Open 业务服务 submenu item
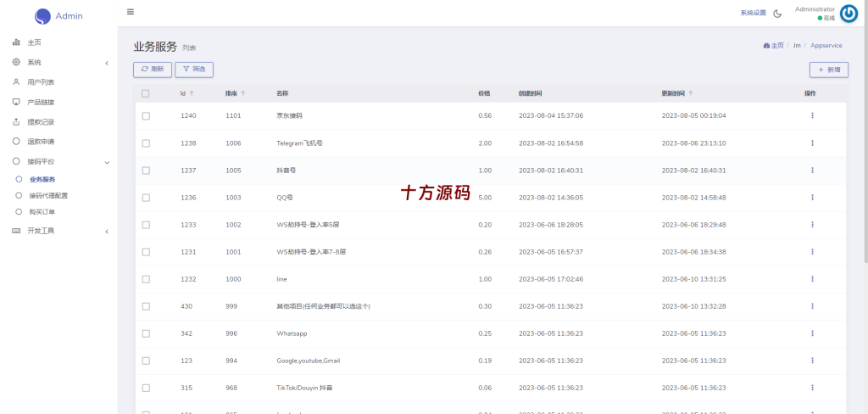 click(x=42, y=180)
